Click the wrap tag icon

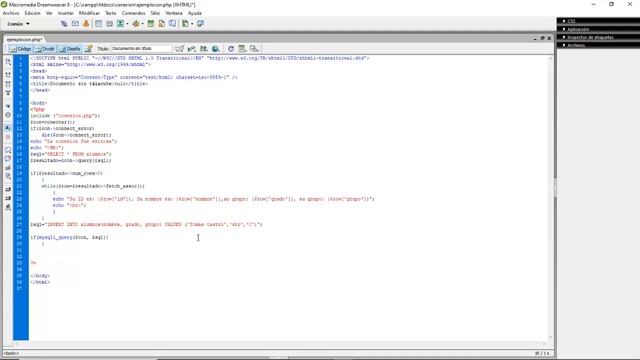pos(8,168)
